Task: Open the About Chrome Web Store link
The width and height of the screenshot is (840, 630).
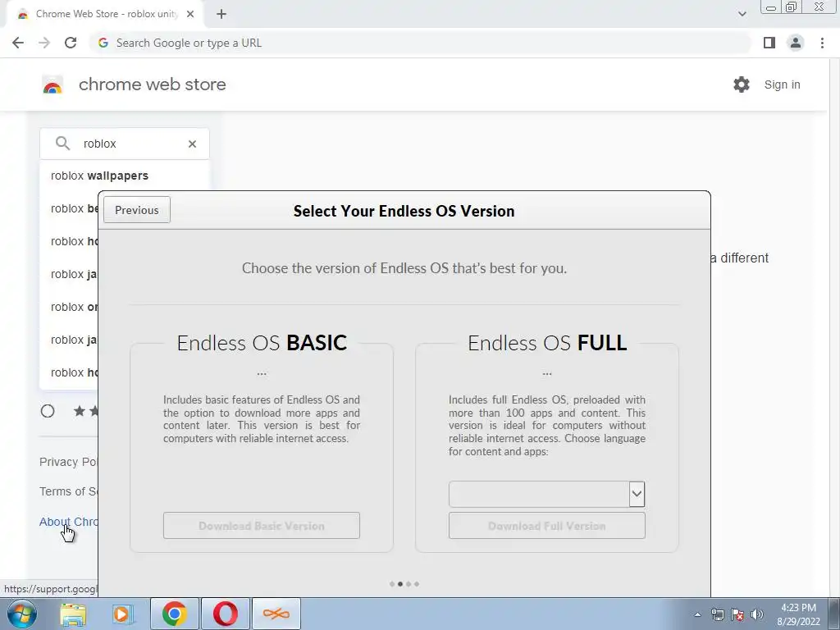Action: pyautogui.click(x=69, y=522)
